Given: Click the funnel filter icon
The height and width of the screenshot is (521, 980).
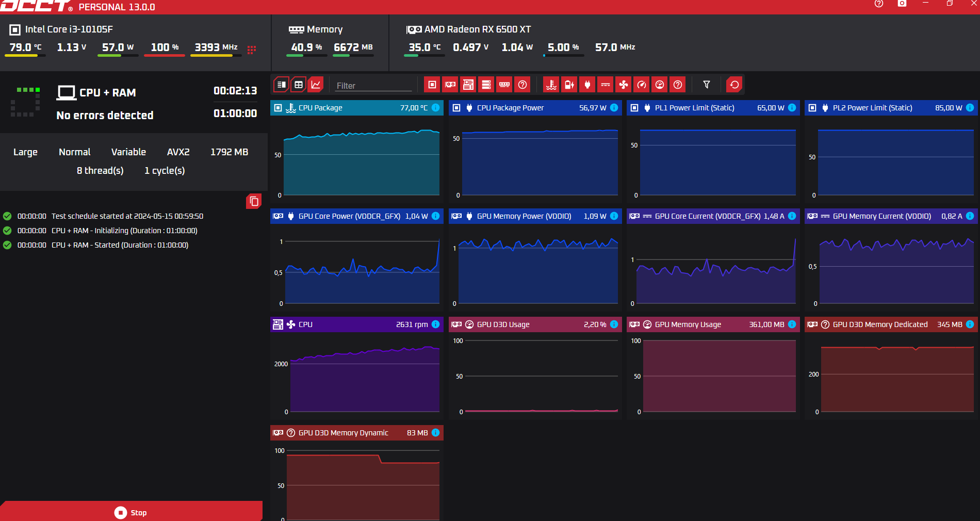Looking at the screenshot, I should 707,85.
